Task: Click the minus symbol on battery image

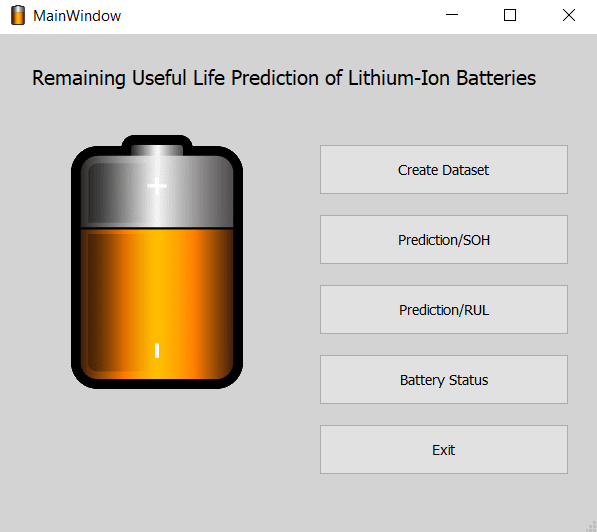Action: point(157,350)
